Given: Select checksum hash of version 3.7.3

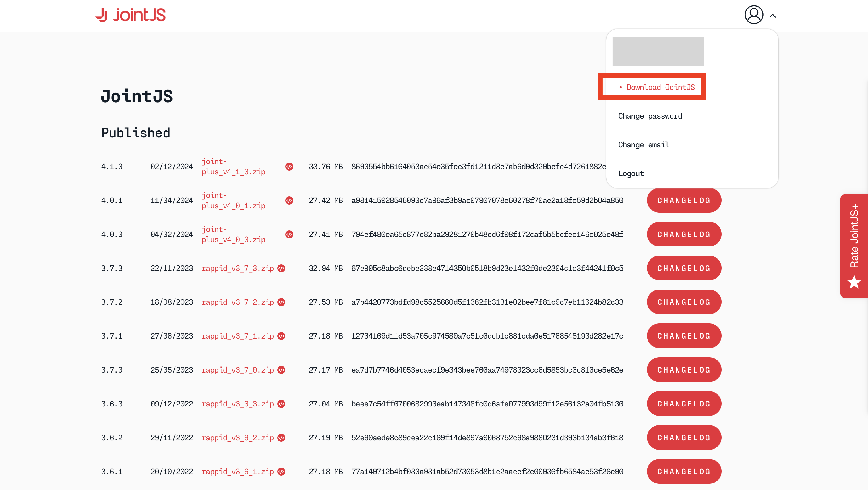Looking at the screenshot, I should pyautogui.click(x=487, y=268).
